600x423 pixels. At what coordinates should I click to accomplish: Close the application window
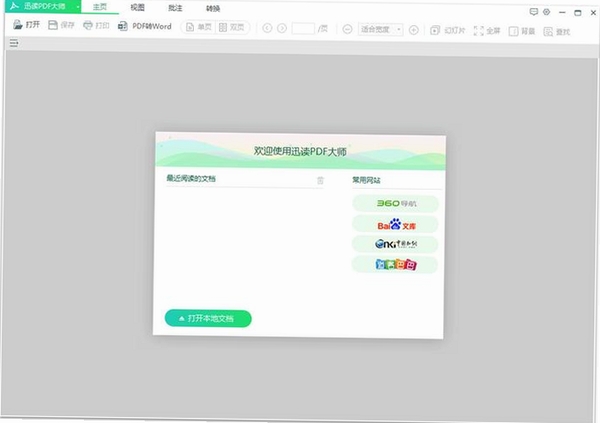pos(593,13)
